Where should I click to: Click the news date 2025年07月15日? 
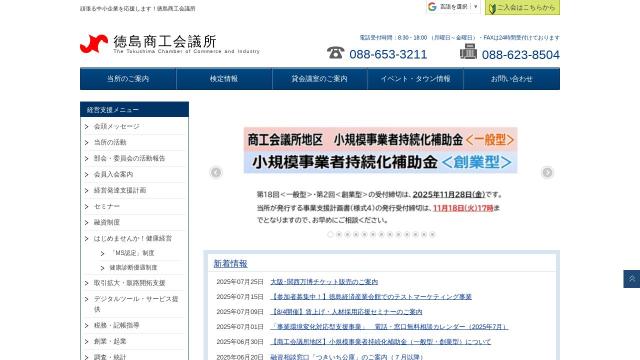pos(240,297)
